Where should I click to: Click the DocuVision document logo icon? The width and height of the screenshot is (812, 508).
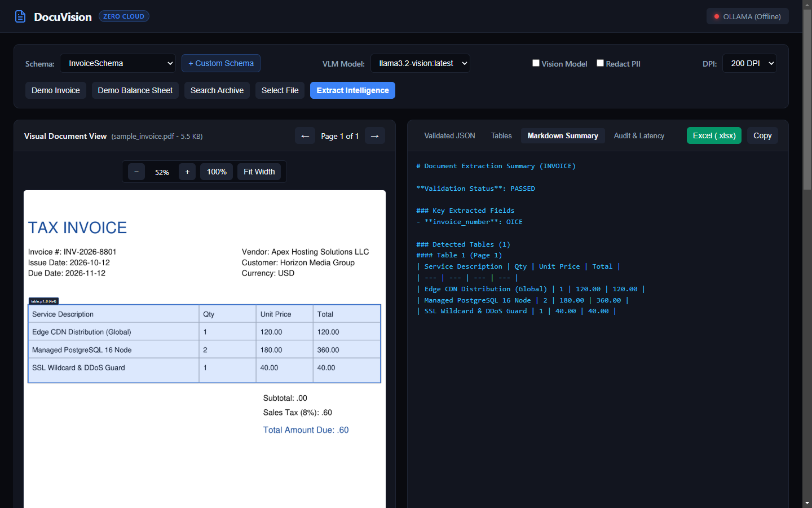pos(20,16)
